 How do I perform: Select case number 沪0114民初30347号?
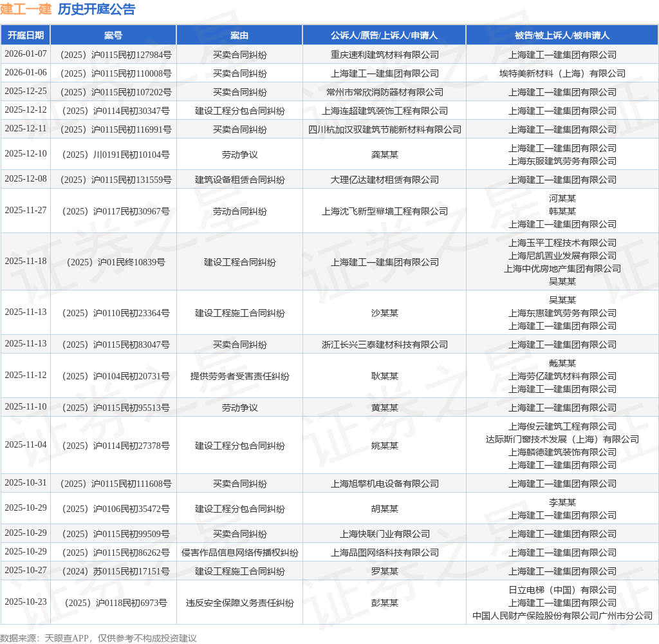(116, 111)
